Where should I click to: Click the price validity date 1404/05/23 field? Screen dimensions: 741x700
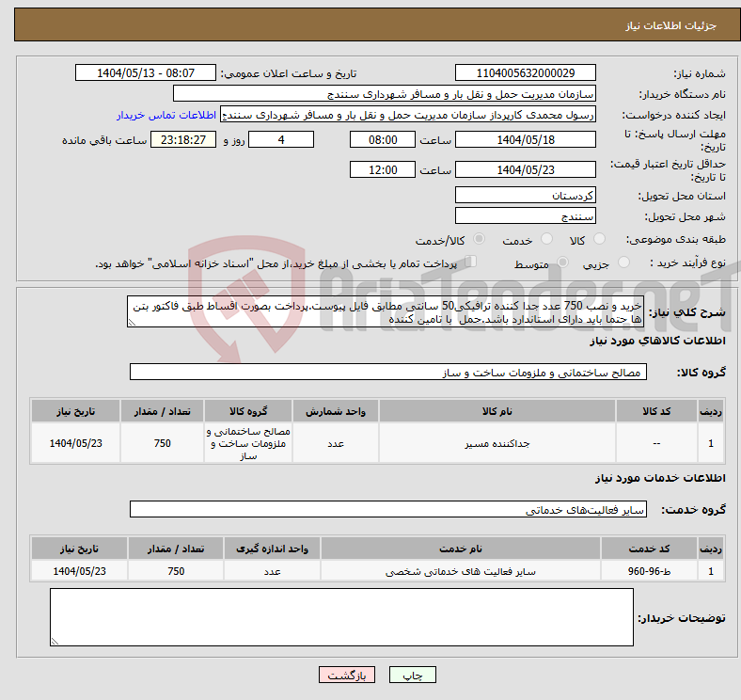click(x=525, y=169)
